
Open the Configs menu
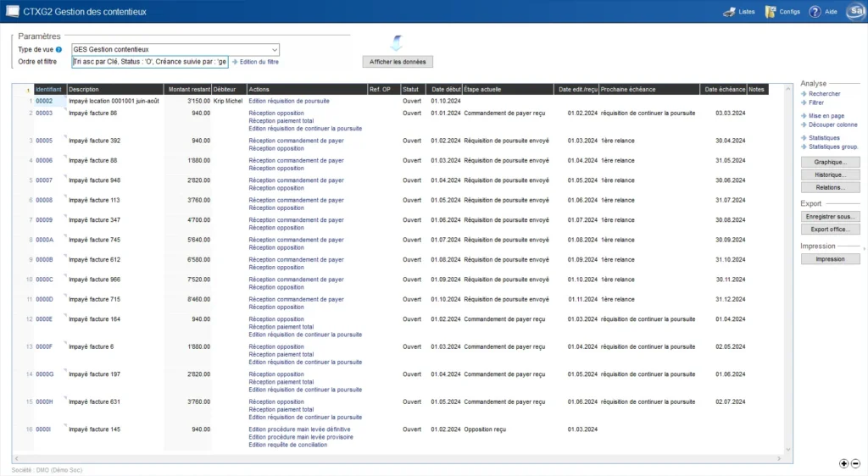coord(789,12)
